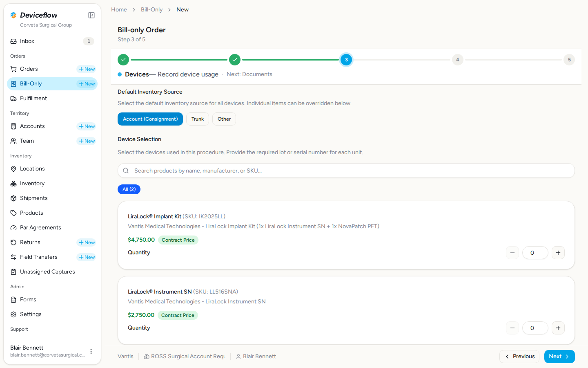588x368 pixels.
Task: Click the Inbox tray icon
Action: [x=13, y=41]
